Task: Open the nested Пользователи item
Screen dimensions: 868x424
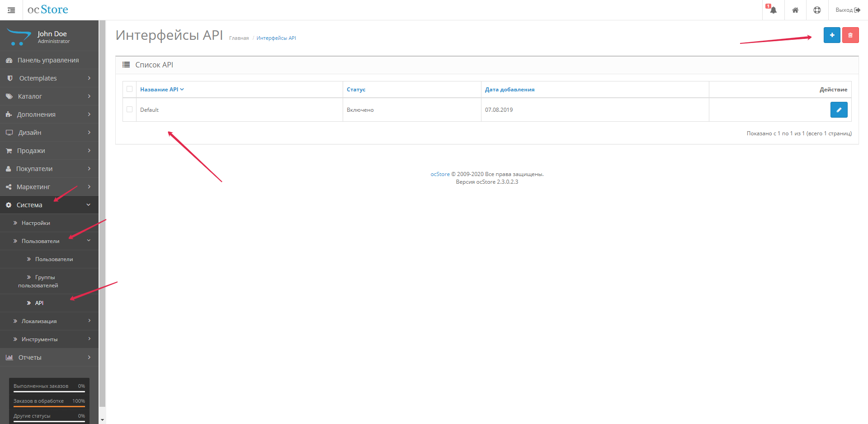Action: 49,259
